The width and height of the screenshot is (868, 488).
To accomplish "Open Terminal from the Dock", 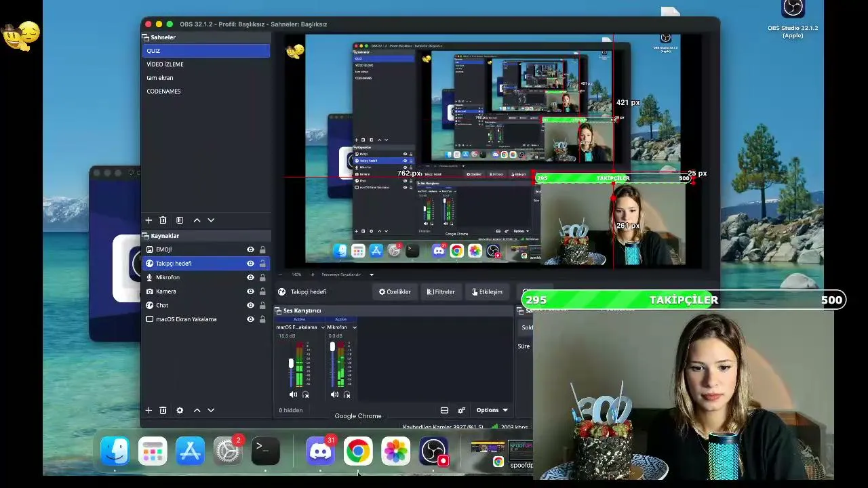I will (265, 451).
